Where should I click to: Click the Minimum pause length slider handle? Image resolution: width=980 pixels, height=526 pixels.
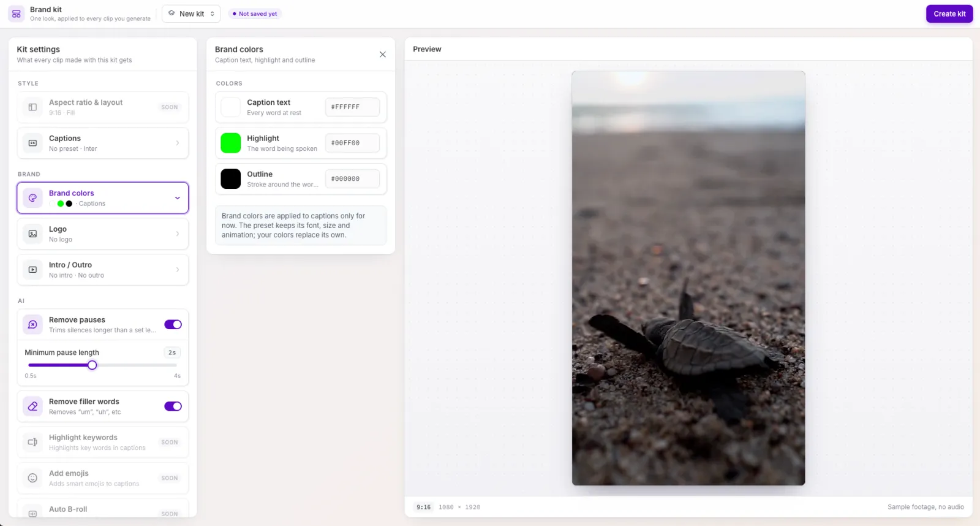tap(92, 365)
